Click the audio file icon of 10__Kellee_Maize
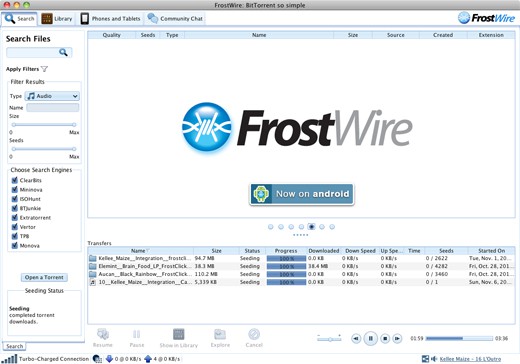The width and height of the screenshot is (520, 364). pyautogui.click(x=93, y=282)
